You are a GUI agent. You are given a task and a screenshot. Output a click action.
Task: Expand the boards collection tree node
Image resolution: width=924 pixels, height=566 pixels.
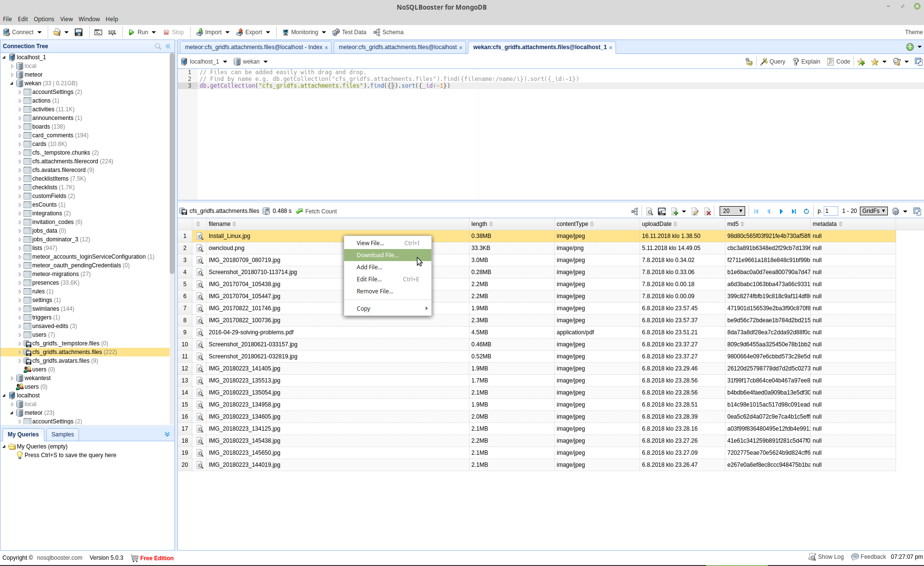pos(20,127)
